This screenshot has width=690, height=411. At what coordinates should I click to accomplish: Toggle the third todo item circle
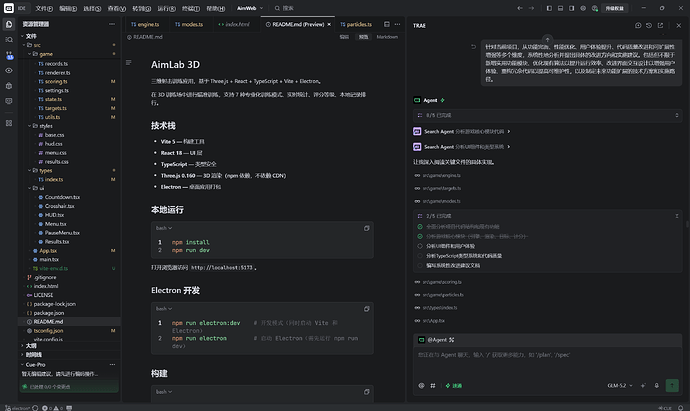click(420, 246)
